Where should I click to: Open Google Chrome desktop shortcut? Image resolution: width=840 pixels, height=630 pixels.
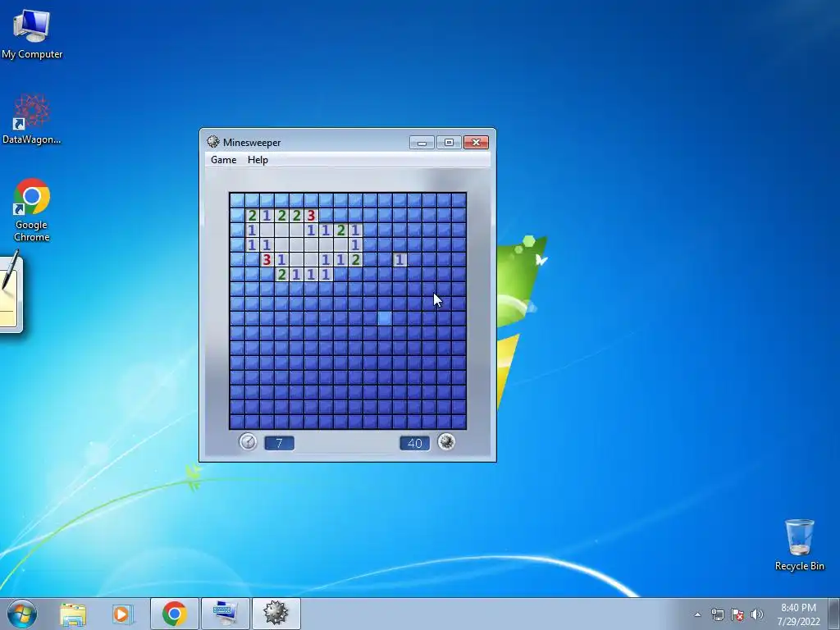point(32,210)
